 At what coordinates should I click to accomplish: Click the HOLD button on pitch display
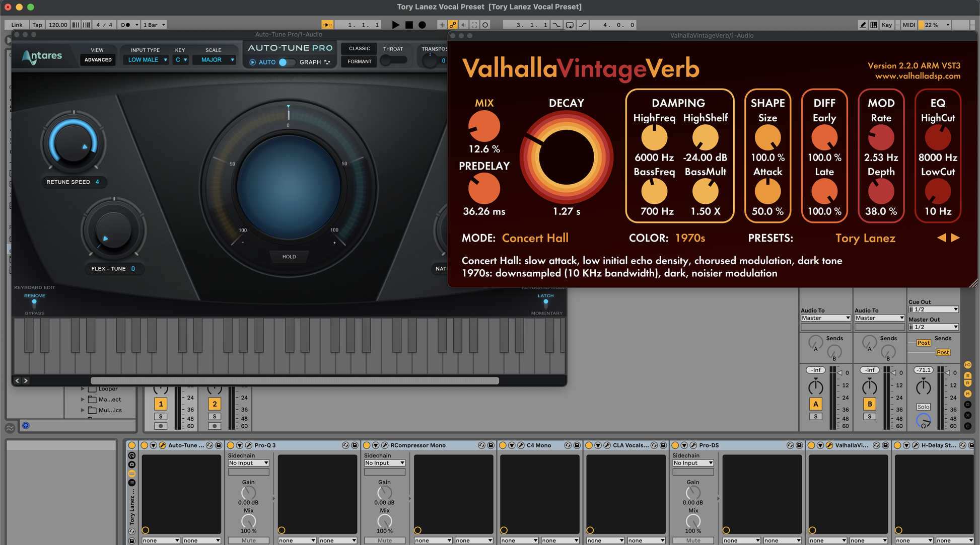coord(289,257)
